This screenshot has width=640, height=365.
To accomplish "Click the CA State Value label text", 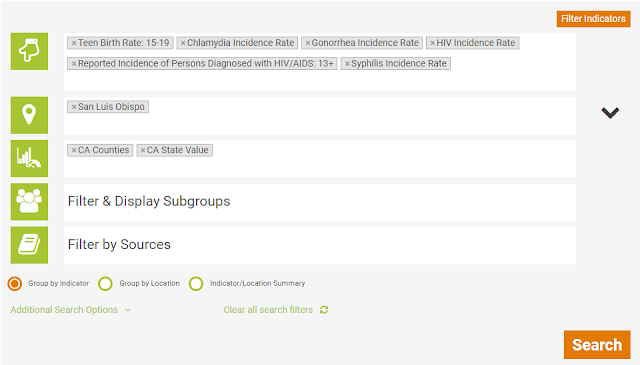I will [x=178, y=150].
